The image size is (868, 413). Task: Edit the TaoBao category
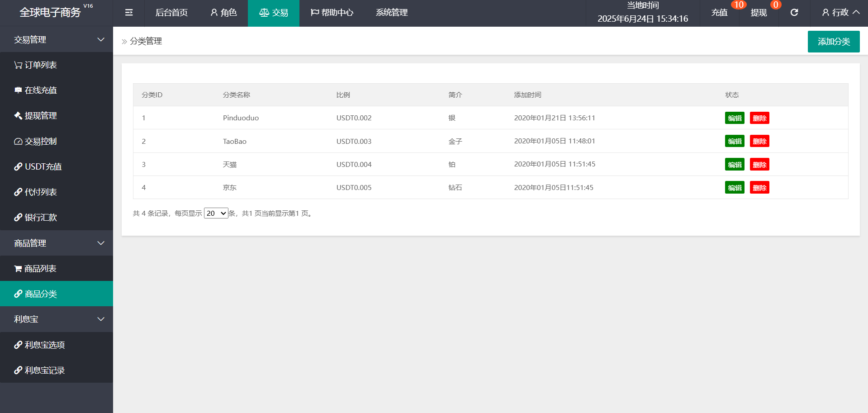click(735, 141)
